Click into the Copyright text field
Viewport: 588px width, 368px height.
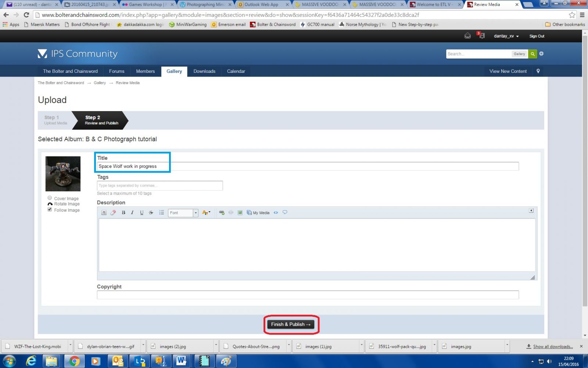click(x=308, y=295)
